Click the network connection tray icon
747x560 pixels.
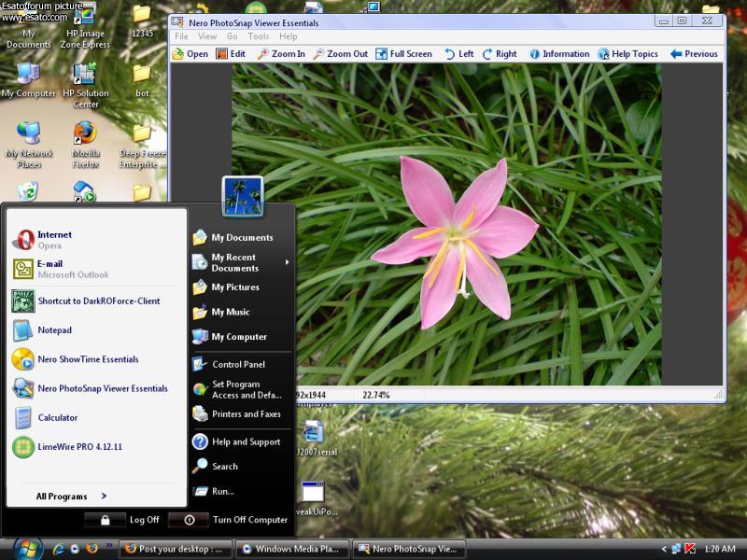coord(676,549)
